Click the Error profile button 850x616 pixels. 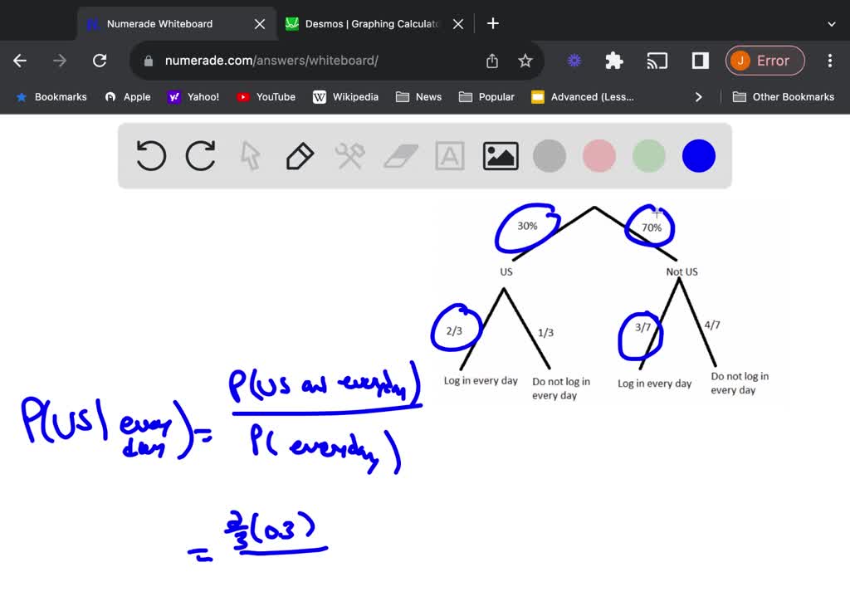[765, 61]
